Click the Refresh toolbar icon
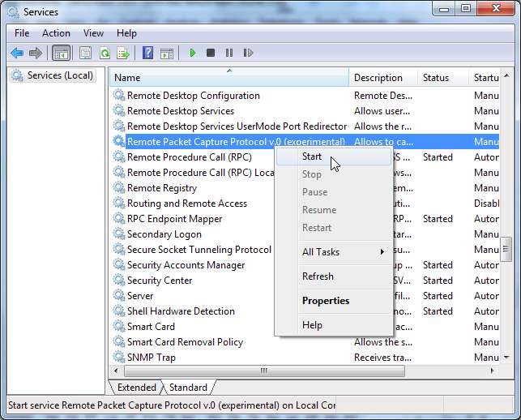Image resolution: width=521 pixels, height=420 pixels. 105,54
